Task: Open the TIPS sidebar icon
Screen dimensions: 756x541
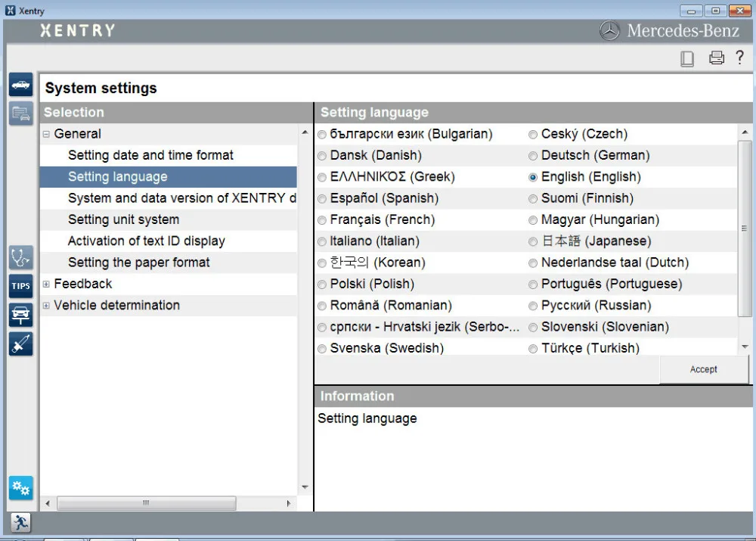Action: pos(20,286)
